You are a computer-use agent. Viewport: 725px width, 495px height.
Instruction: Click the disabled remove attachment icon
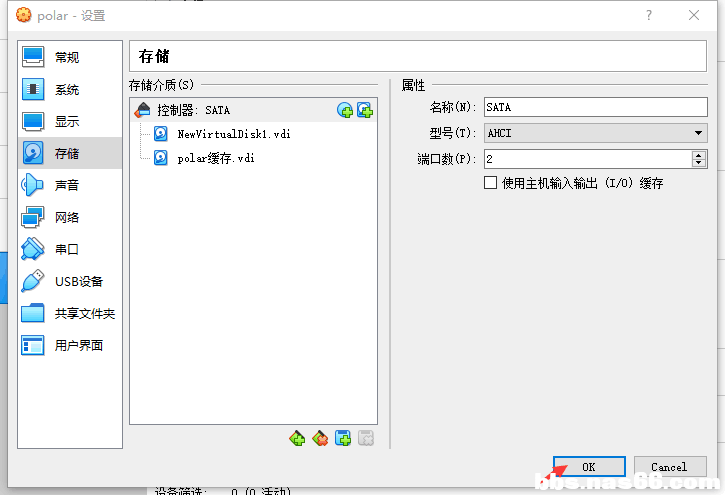[x=366, y=438]
